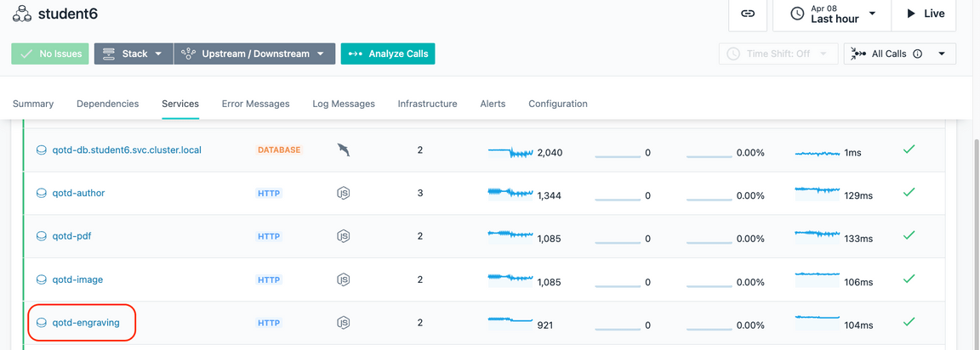Click the MySQL dolphin technology icon
The height and width of the screenshot is (350, 980).
[343, 150]
